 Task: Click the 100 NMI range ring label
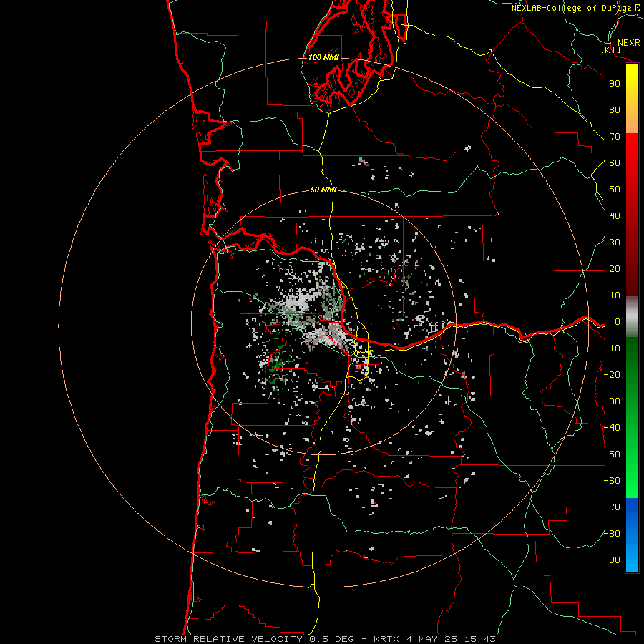(323, 57)
